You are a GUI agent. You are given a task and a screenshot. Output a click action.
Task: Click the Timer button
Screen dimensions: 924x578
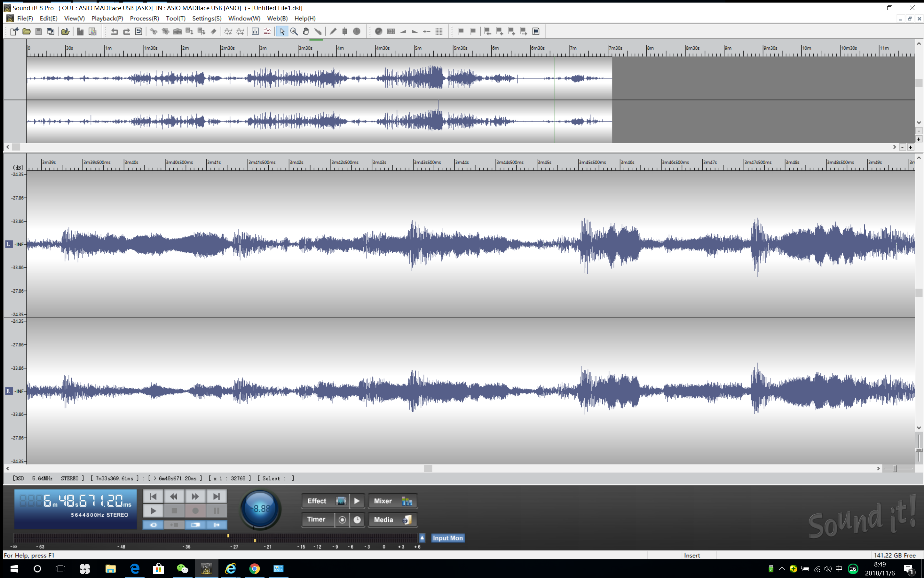[316, 519]
